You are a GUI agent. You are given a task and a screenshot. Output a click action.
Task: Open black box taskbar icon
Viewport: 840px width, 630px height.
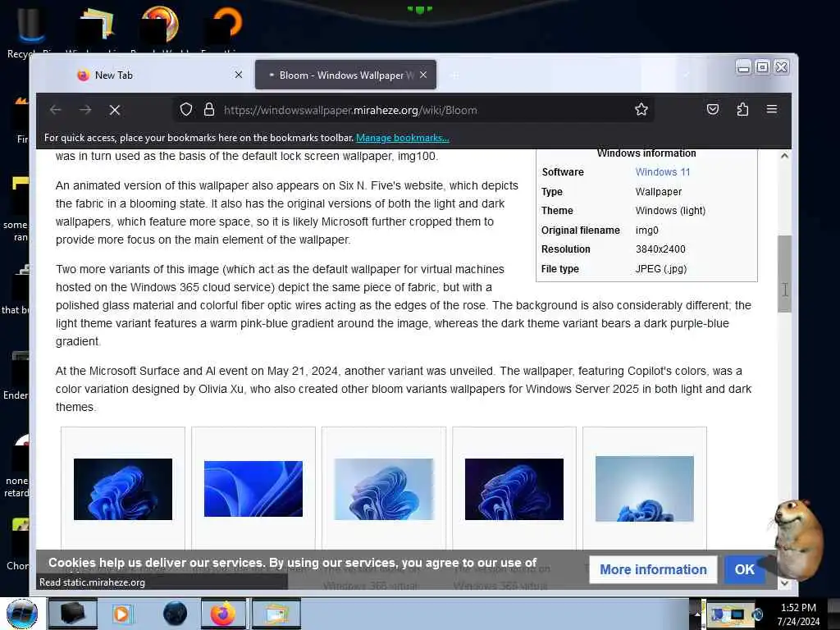coord(73,614)
